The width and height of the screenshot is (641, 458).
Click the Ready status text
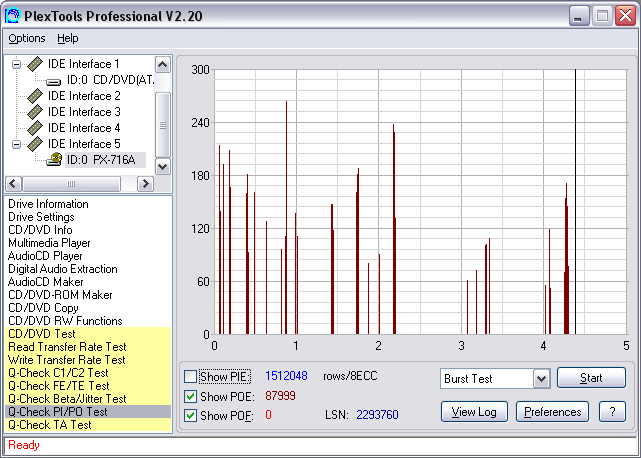[24, 445]
